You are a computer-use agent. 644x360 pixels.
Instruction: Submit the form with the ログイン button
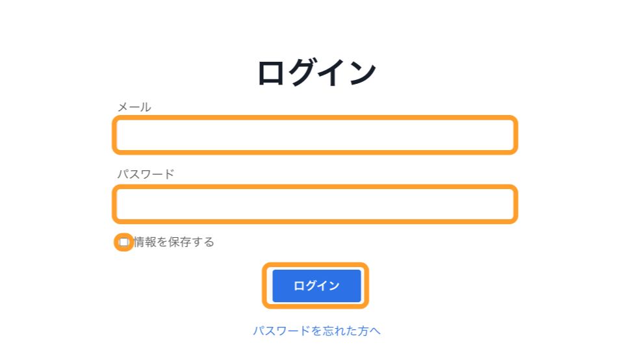[316, 285]
